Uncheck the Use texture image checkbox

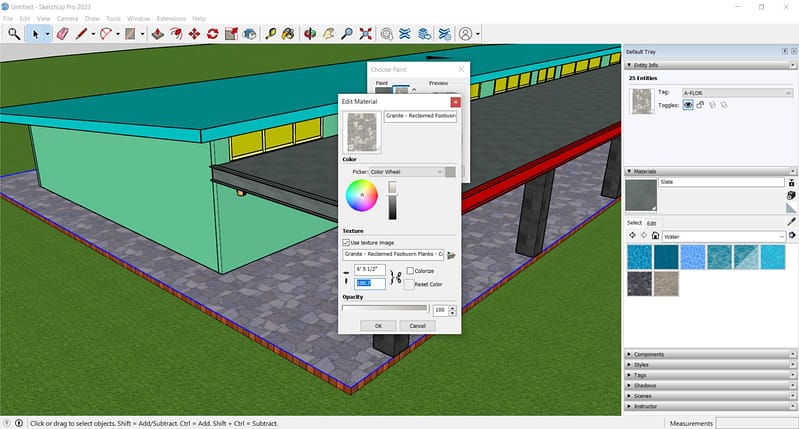(346, 243)
